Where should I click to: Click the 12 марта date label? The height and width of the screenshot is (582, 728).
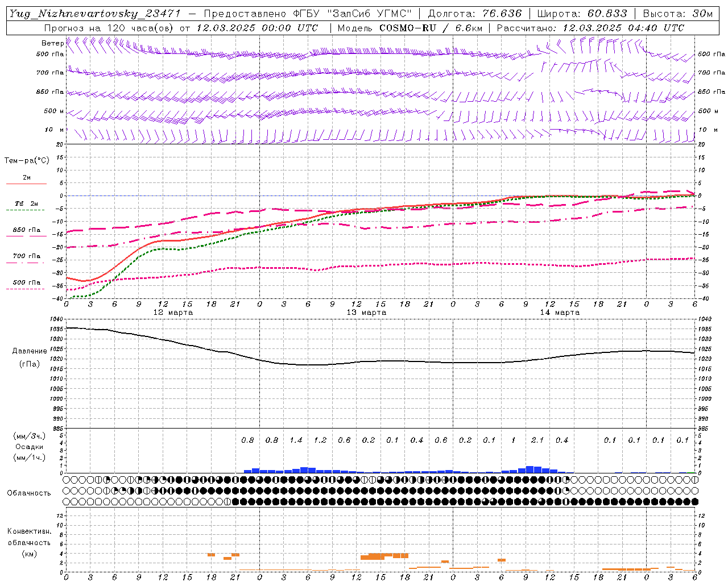pyautogui.click(x=173, y=312)
